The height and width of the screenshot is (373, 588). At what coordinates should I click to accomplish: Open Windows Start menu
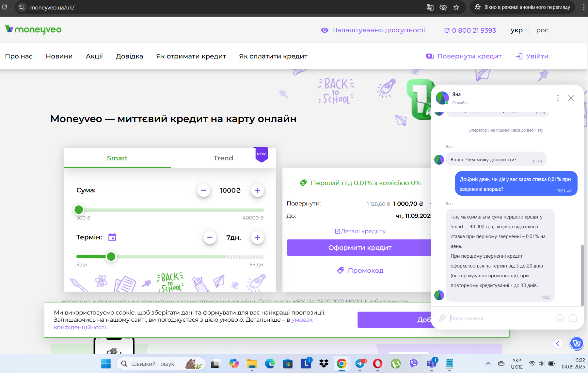click(x=106, y=364)
